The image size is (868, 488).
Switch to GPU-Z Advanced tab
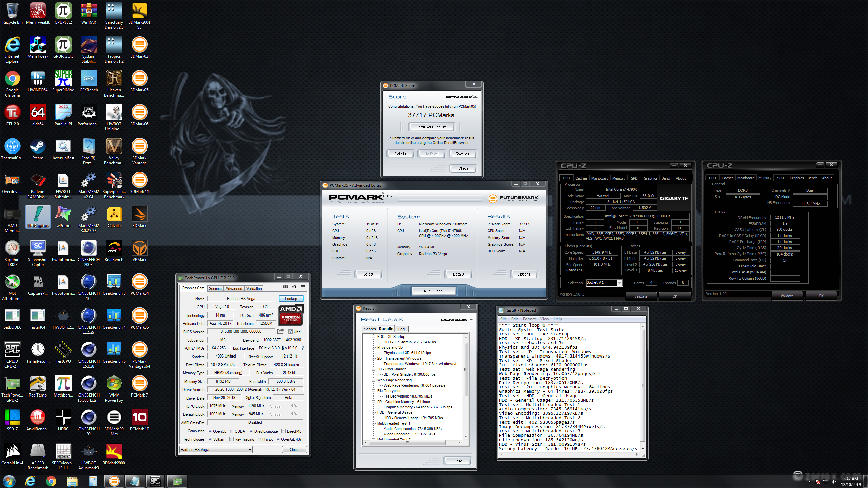pyautogui.click(x=234, y=289)
